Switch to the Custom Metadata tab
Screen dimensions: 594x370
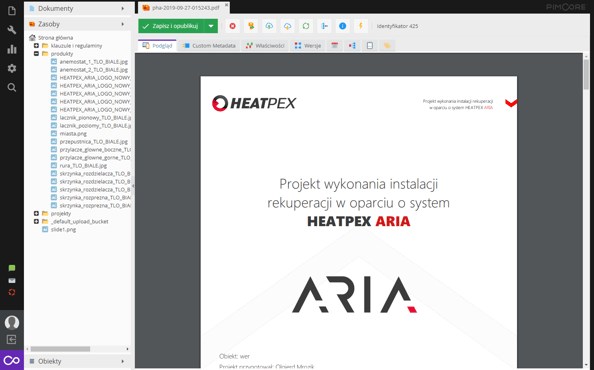point(209,45)
